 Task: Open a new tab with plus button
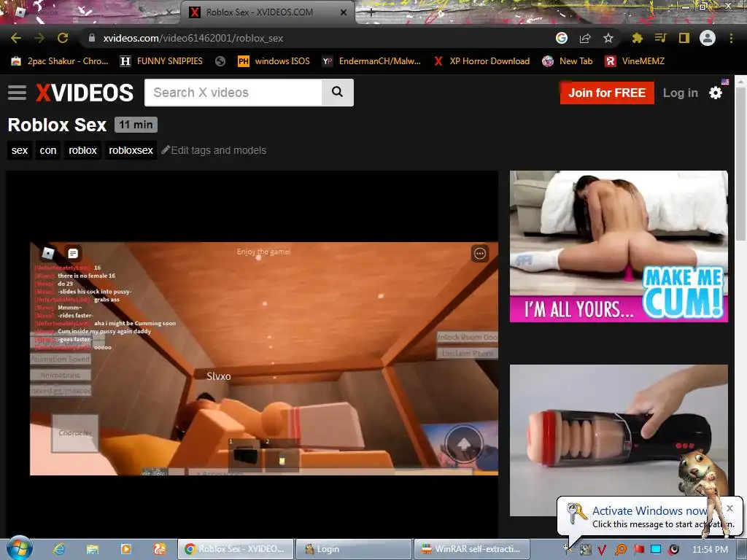coord(371,13)
